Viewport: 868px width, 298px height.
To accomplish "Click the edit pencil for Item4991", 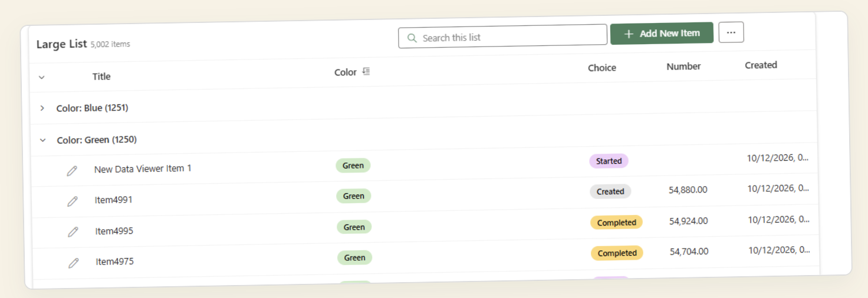I will coord(73,201).
